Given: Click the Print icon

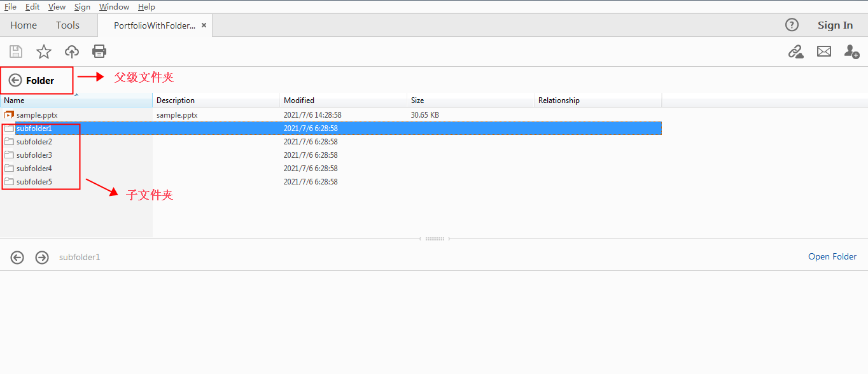Looking at the screenshot, I should coord(99,52).
